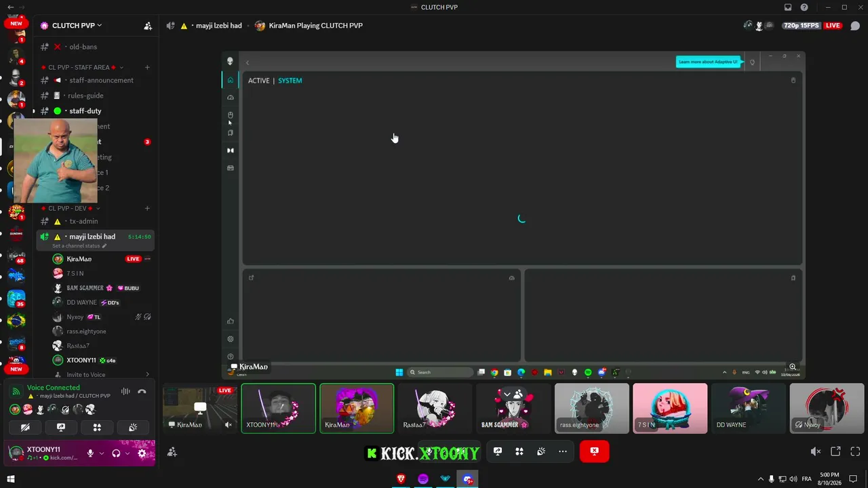Click the FRA language indicator in the system tray
The width and height of the screenshot is (868, 488).
[x=807, y=479]
